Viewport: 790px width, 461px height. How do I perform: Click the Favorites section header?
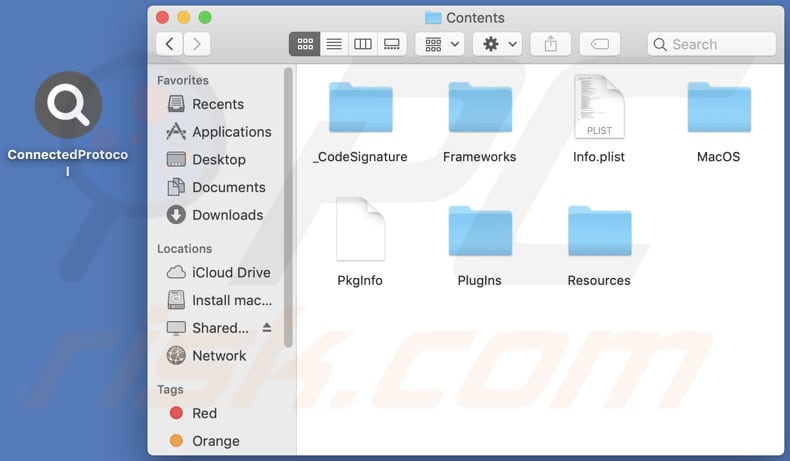(x=183, y=80)
